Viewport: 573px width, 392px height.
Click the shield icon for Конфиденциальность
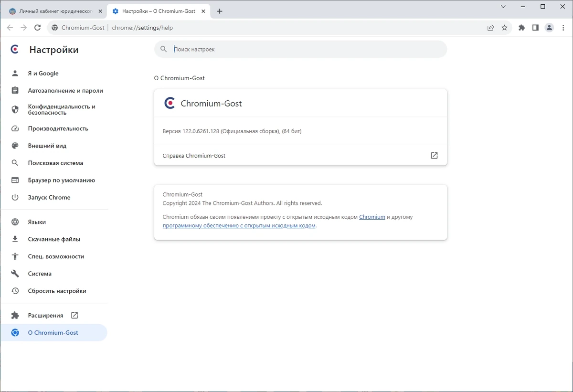tap(15, 110)
